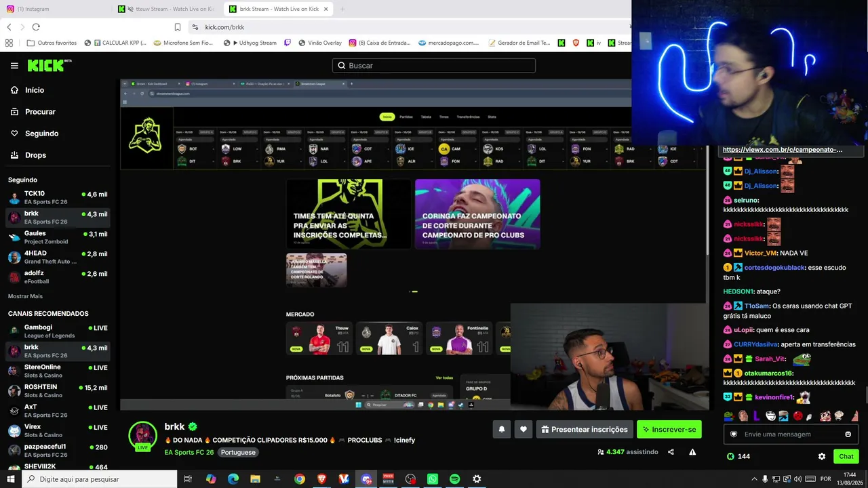Open the emoji picker in chat input
Image resolution: width=868 pixels, height=488 pixels.
point(848,434)
